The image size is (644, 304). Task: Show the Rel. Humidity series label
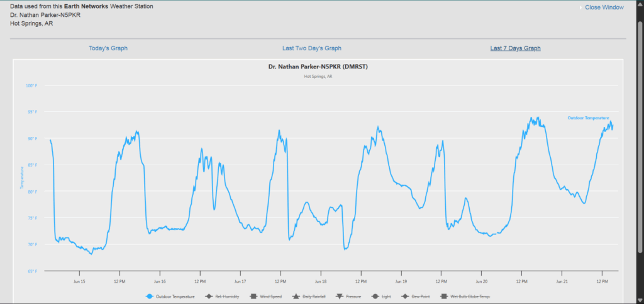[x=227, y=296]
